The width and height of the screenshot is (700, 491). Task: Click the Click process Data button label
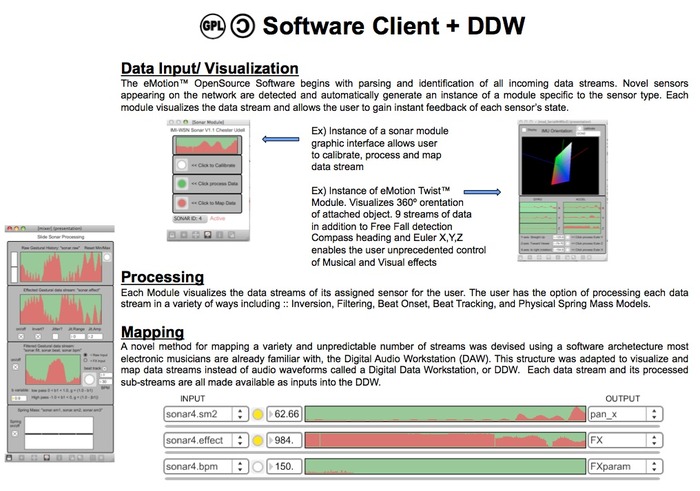(x=215, y=184)
